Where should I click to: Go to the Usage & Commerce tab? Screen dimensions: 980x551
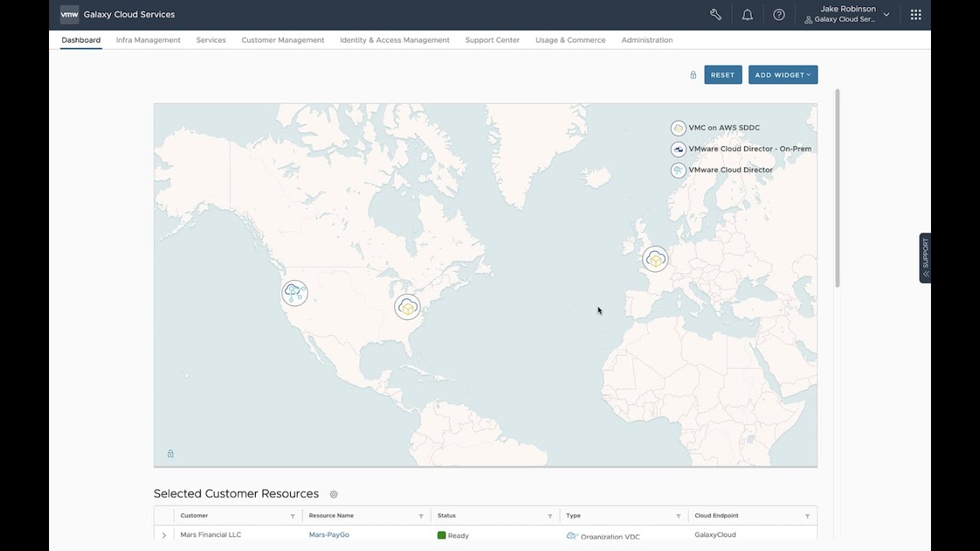(x=570, y=40)
